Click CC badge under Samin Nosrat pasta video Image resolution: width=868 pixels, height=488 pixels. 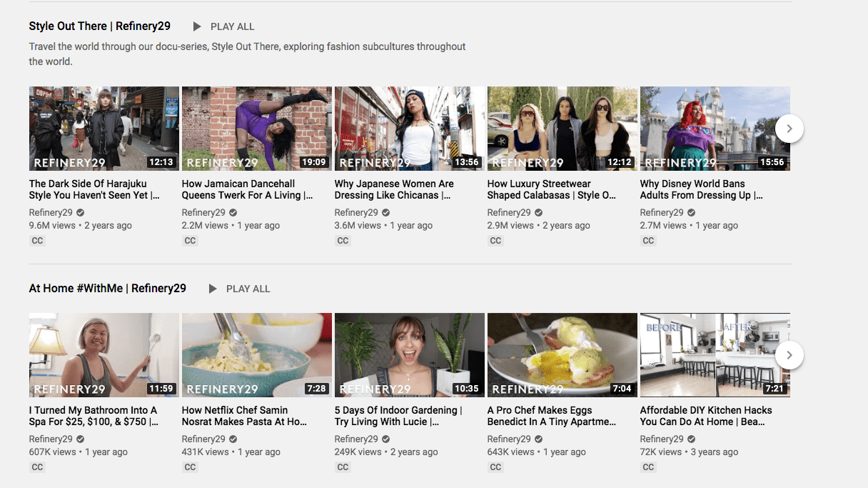tap(191, 467)
